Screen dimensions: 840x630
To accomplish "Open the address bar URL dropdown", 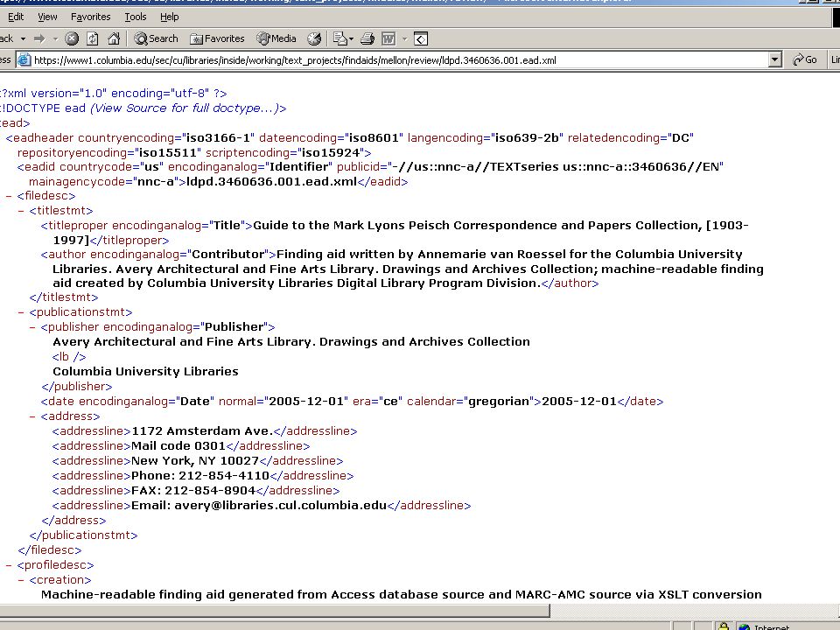I will click(x=774, y=60).
